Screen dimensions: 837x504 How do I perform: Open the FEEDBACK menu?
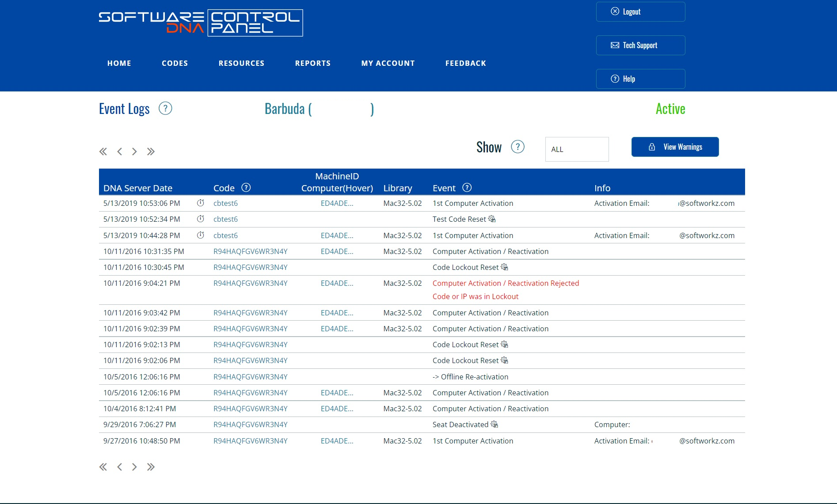click(466, 63)
